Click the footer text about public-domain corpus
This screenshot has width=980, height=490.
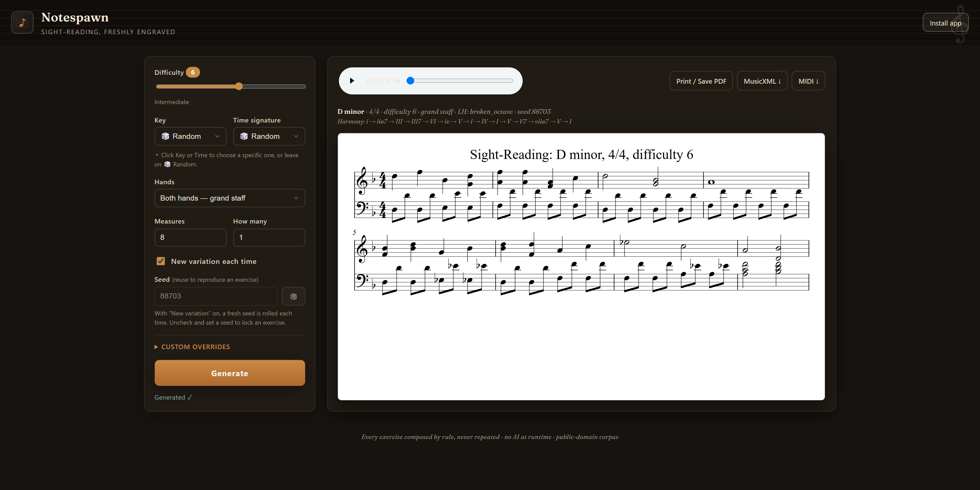pyautogui.click(x=490, y=437)
